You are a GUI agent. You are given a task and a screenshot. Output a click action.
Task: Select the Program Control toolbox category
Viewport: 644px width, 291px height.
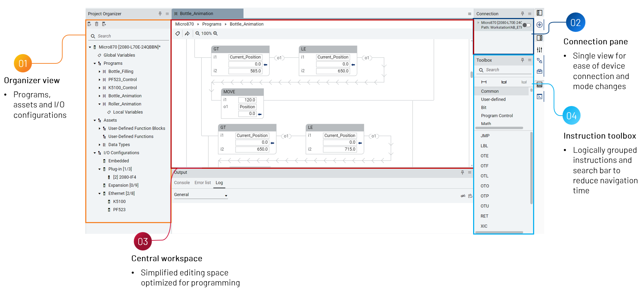click(497, 116)
